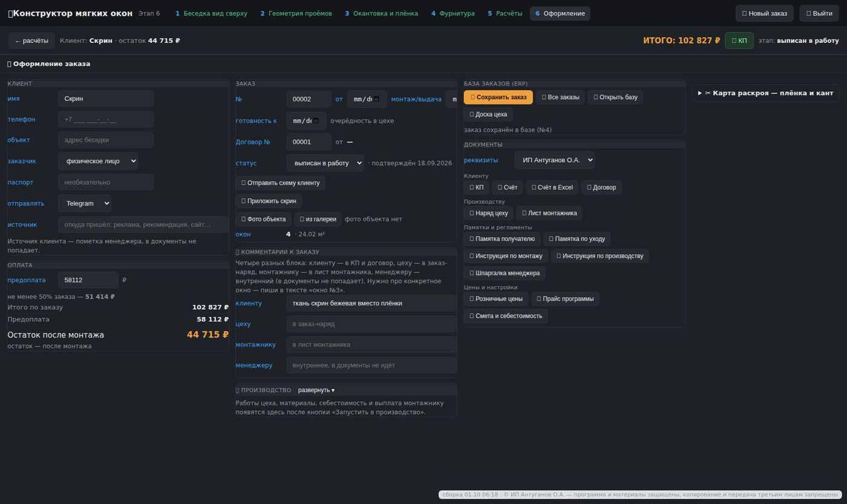Expand the Карта раскроя panel

[x=765, y=93]
